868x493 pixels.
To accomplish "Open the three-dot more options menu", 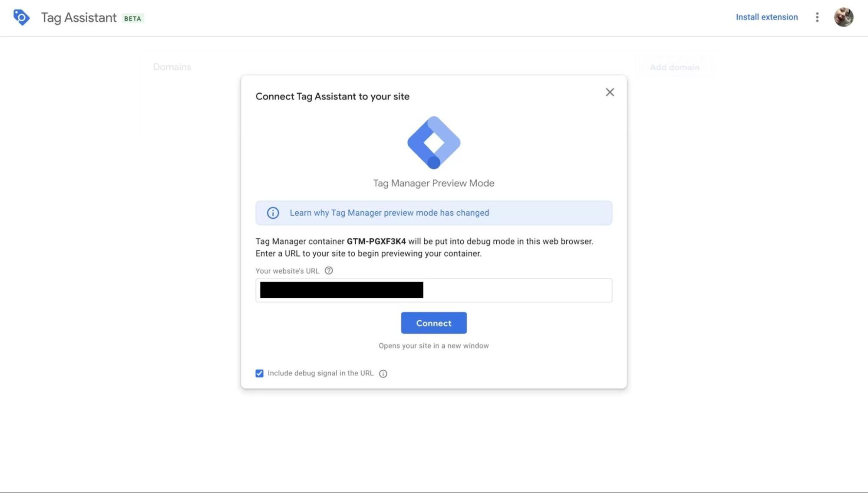I will [817, 17].
